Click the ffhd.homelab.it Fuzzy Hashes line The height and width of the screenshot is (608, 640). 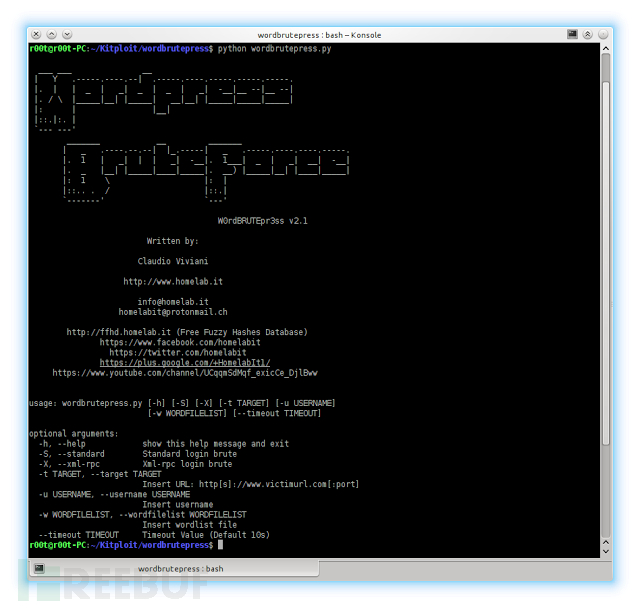[187, 332]
